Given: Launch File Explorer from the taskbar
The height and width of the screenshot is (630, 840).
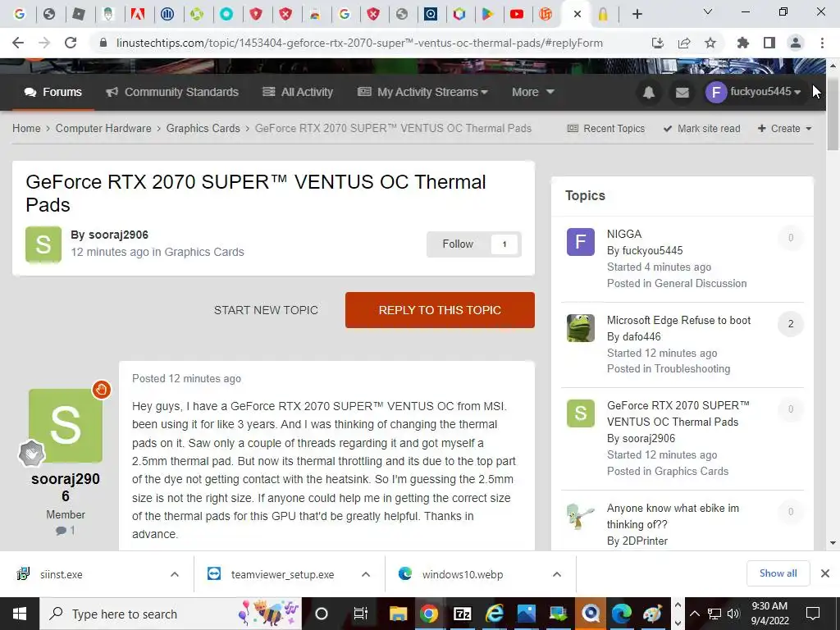Looking at the screenshot, I should point(398,614).
